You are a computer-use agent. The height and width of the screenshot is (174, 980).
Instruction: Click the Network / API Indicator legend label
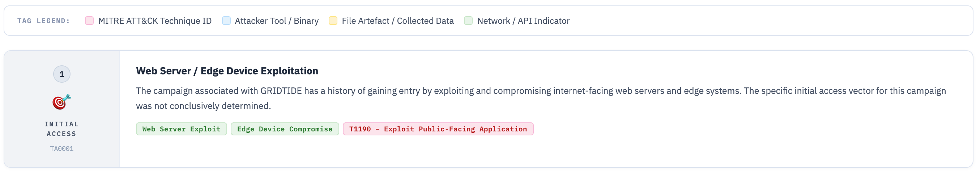click(x=523, y=21)
